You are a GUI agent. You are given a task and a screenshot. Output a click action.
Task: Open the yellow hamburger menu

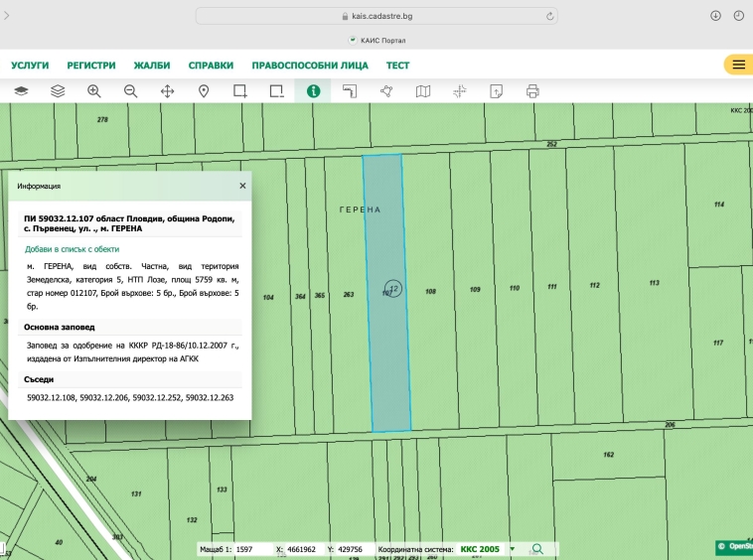738,65
